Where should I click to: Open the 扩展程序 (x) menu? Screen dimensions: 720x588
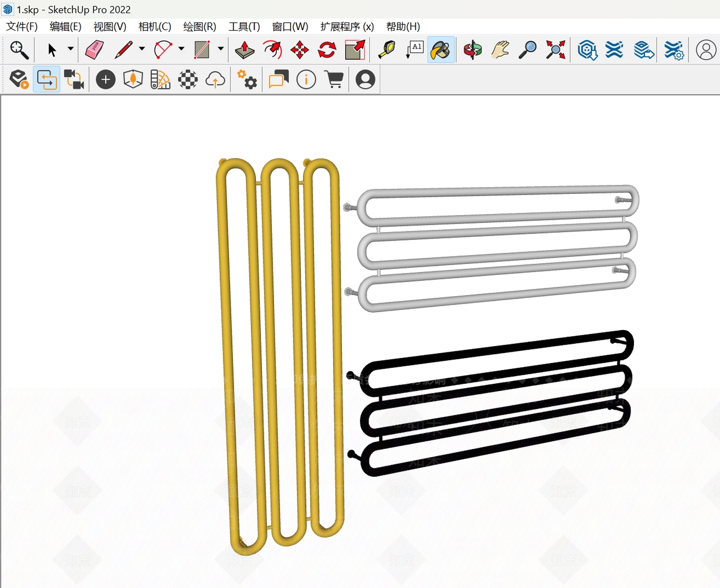click(347, 27)
